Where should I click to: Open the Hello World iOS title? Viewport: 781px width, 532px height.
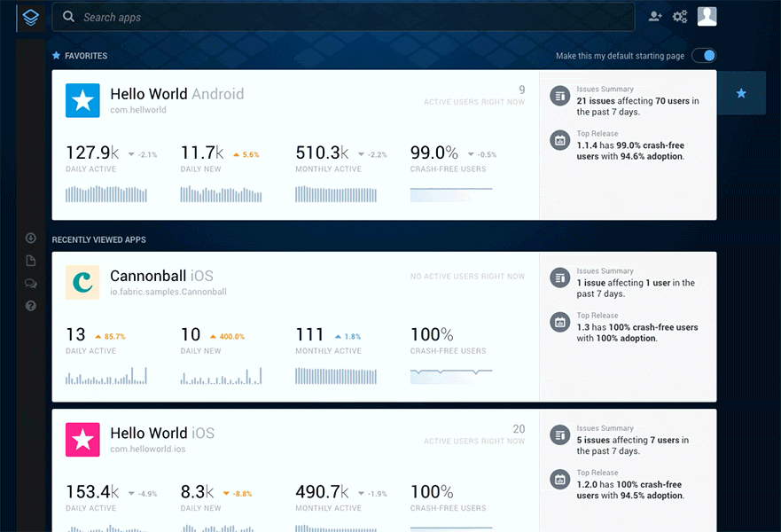(x=162, y=433)
